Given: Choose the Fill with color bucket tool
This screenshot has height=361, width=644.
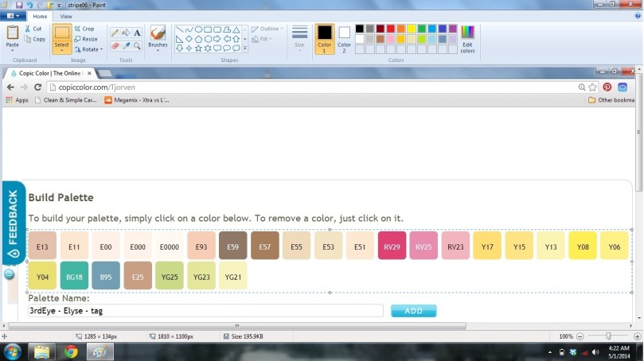Looking at the screenshot, I should click(126, 33).
